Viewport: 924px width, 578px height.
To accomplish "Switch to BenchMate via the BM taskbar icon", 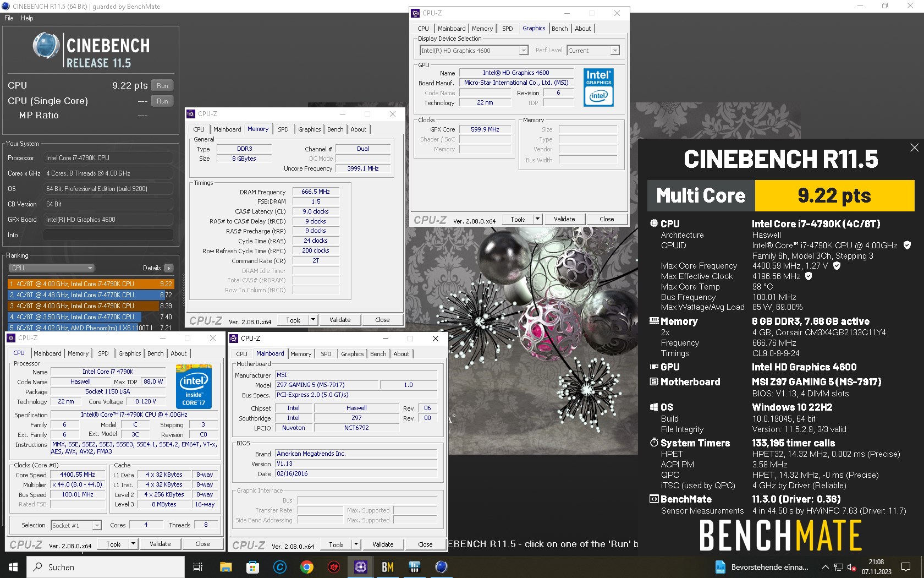I will point(388,567).
